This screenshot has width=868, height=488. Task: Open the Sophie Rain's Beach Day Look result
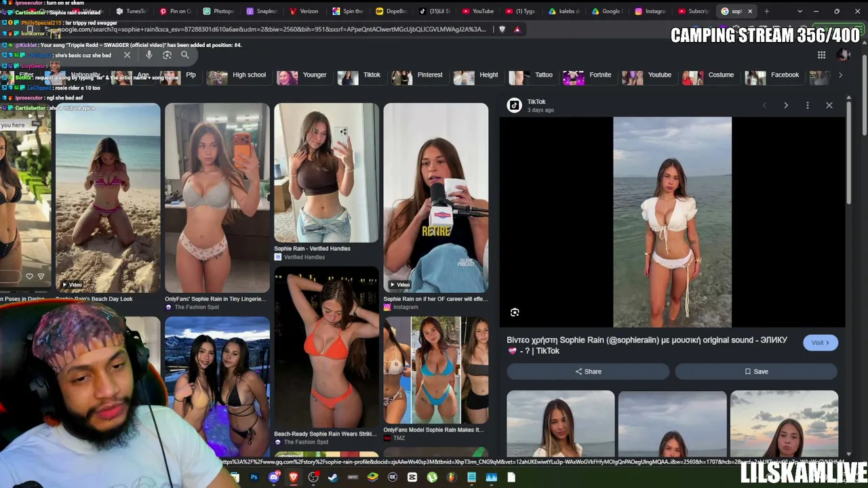pos(108,197)
